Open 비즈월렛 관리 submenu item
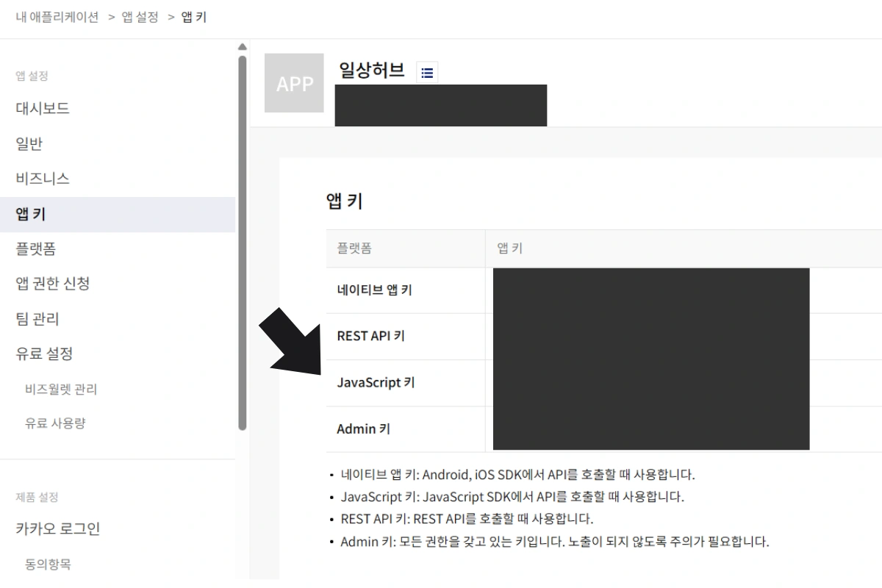Screen dimensions: 882x588 [x=61, y=389]
